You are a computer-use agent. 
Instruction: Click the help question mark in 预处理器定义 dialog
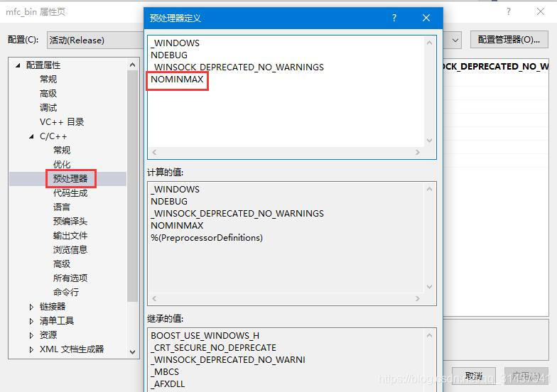coord(394,18)
